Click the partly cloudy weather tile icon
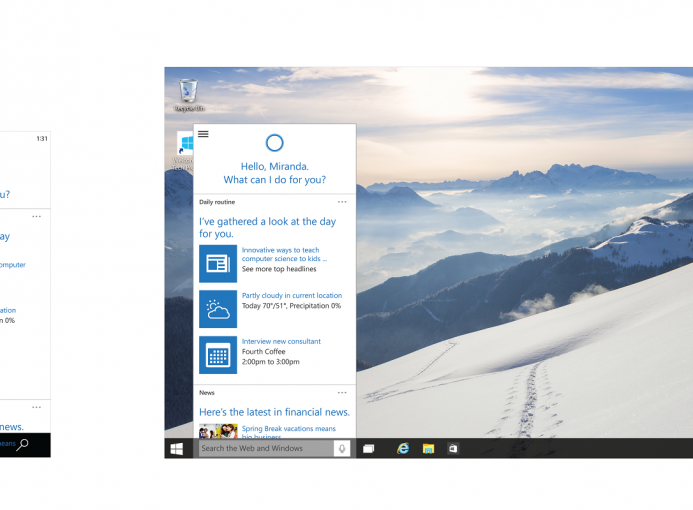 (218, 309)
